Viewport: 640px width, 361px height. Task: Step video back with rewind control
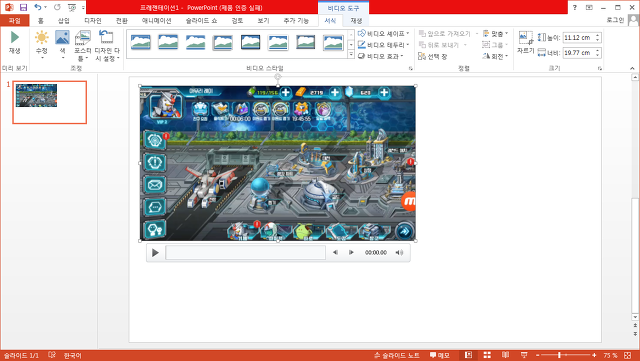coord(335,253)
